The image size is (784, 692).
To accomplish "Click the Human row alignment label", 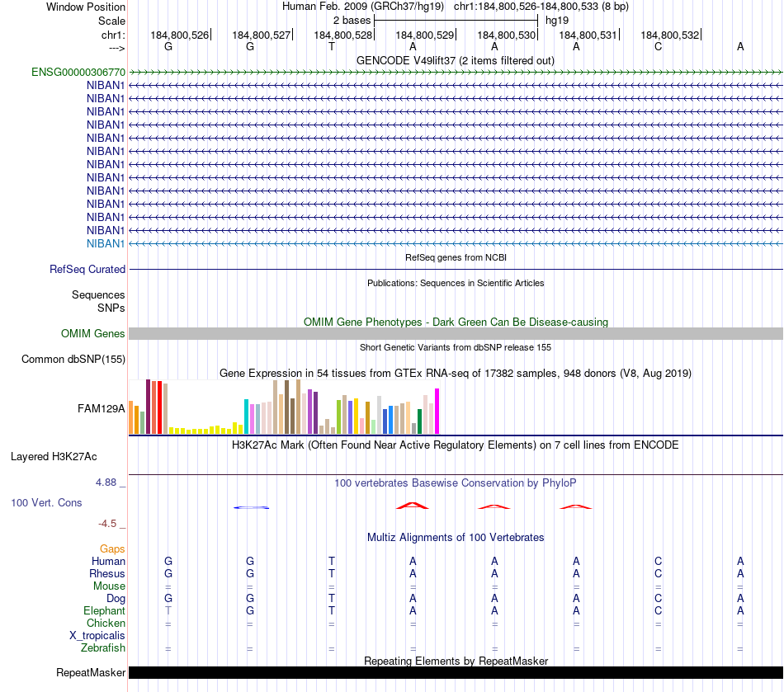I will point(108,562).
